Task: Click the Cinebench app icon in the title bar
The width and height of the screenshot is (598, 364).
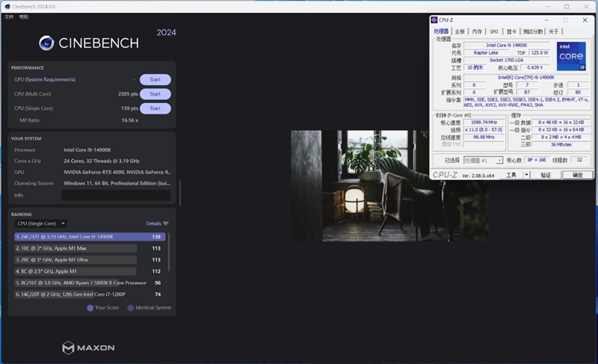Action: pyautogui.click(x=7, y=7)
